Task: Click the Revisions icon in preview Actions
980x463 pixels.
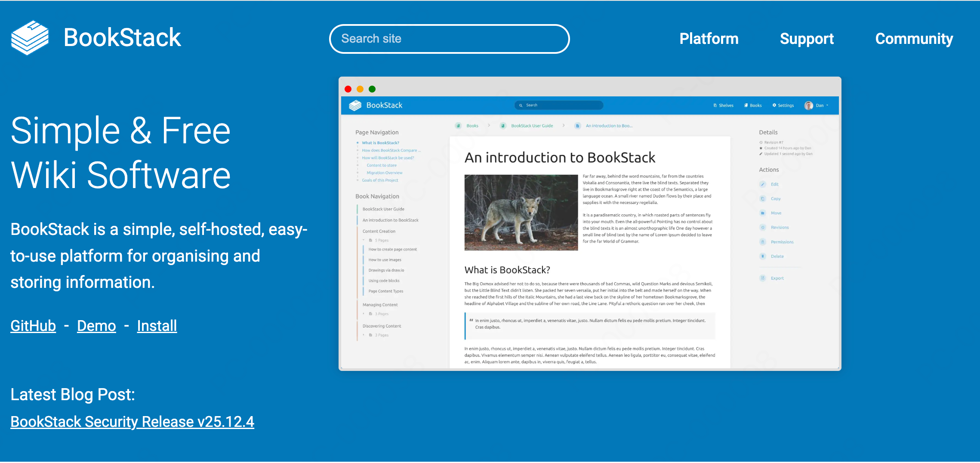Action: 762,228
